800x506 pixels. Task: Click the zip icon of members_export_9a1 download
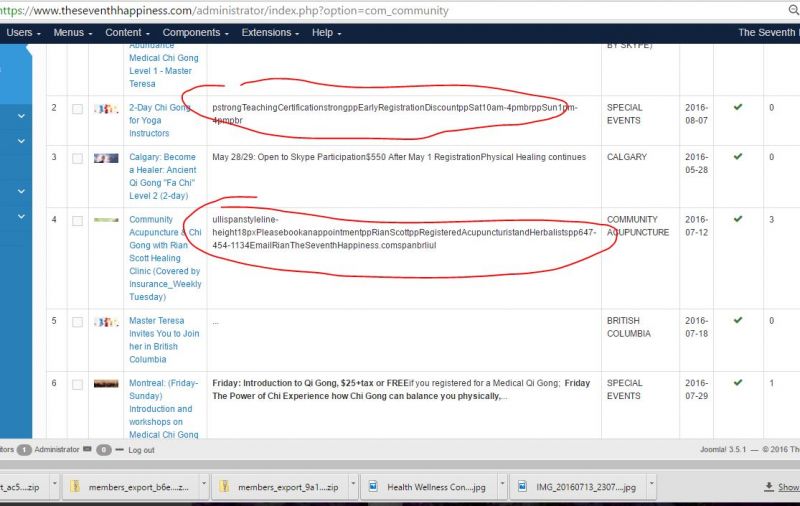(224, 487)
